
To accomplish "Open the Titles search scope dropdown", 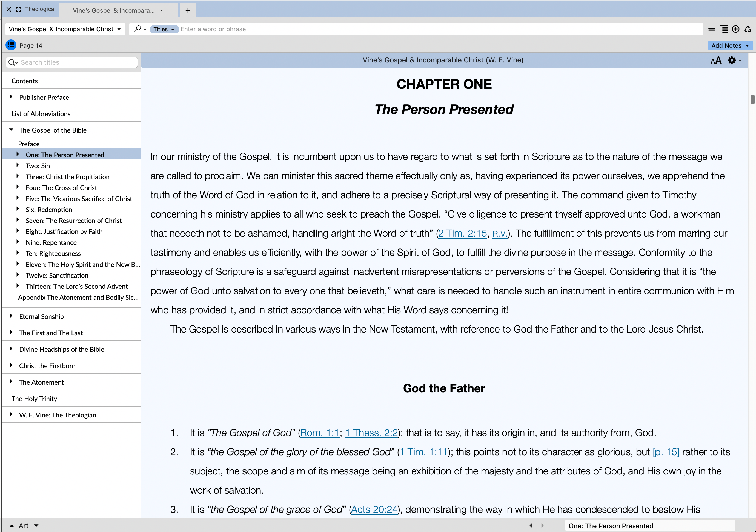I will [x=164, y=29].
